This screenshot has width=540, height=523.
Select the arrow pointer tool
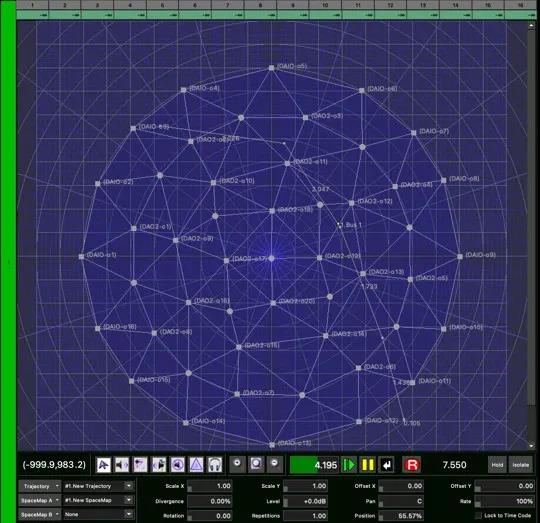[104, 465]
